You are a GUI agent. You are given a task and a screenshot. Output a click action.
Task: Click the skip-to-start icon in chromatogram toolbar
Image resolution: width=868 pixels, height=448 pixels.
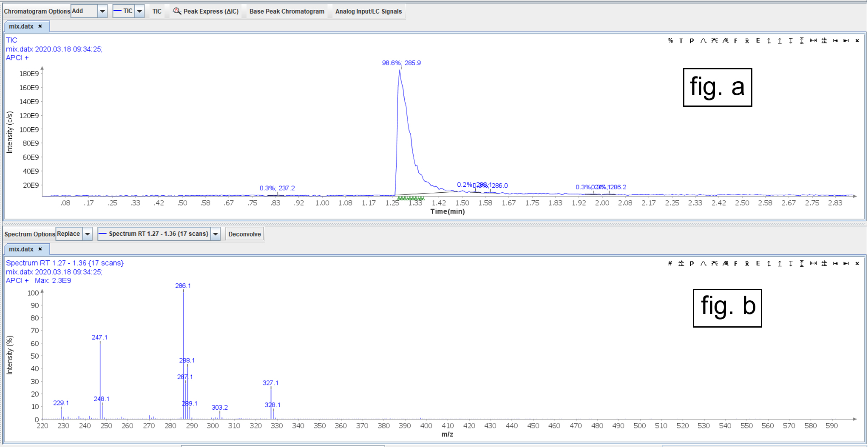pyautogui.click(x=835, y=41)
